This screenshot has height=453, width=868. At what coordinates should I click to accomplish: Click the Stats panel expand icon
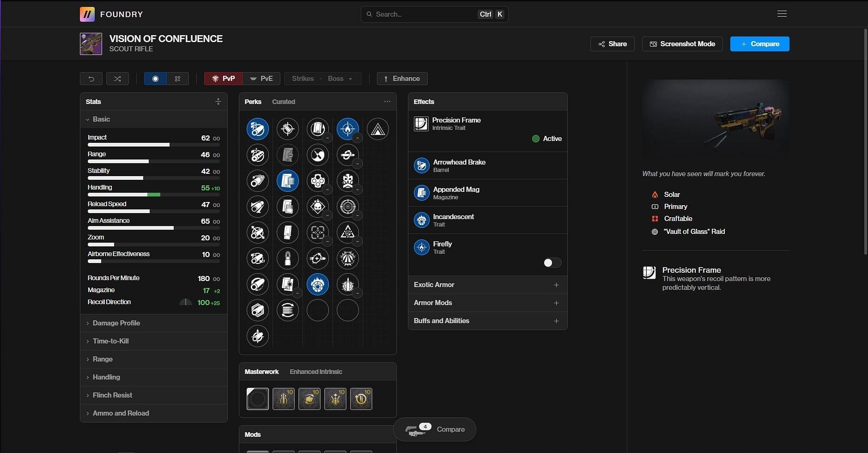click(218, 102)
